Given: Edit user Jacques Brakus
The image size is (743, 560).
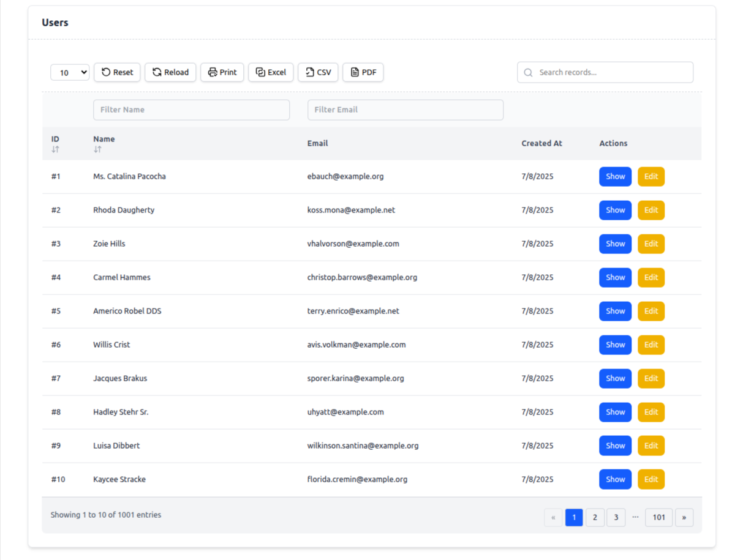Looking at the screenshot, I should (651, 378).
